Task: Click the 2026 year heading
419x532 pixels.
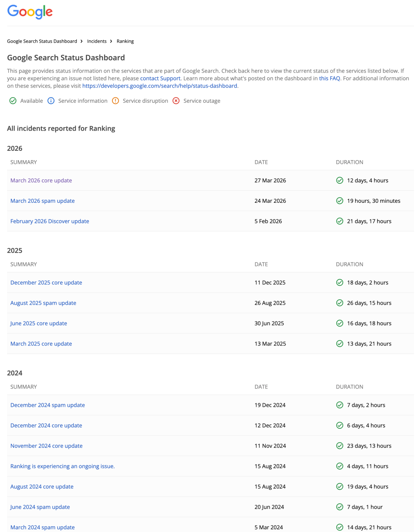Action: click(x=15, y=149)
